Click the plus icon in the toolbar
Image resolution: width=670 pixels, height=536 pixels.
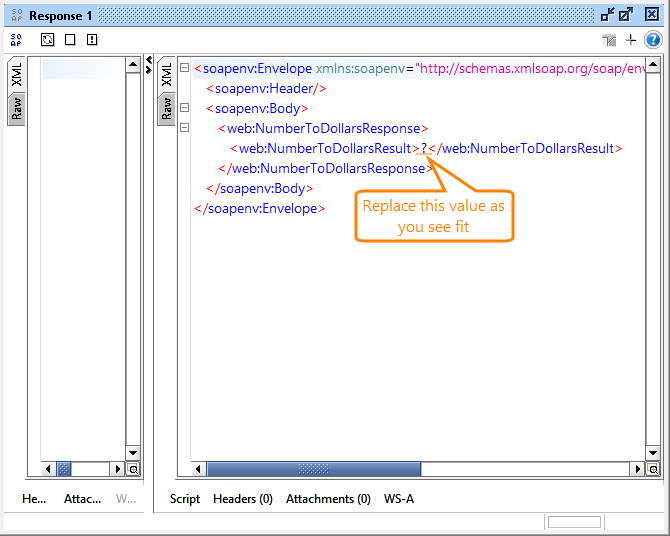(631, 40)
